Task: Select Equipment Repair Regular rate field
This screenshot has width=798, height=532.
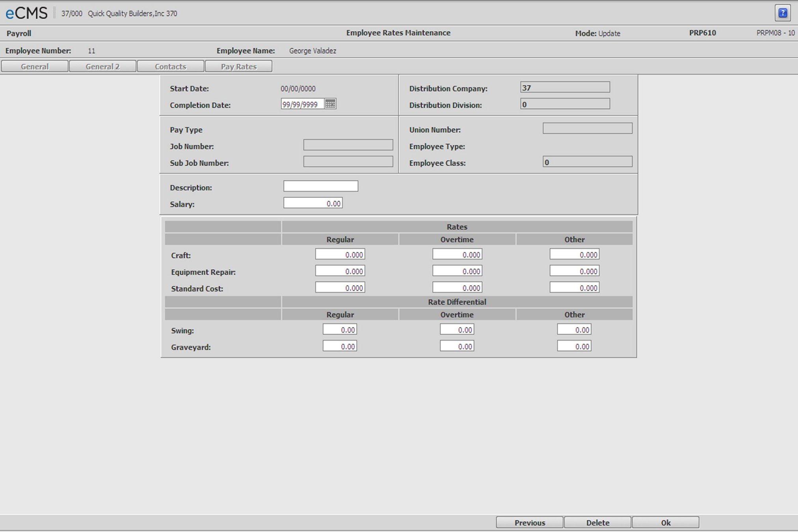Action: pos(340,271)
